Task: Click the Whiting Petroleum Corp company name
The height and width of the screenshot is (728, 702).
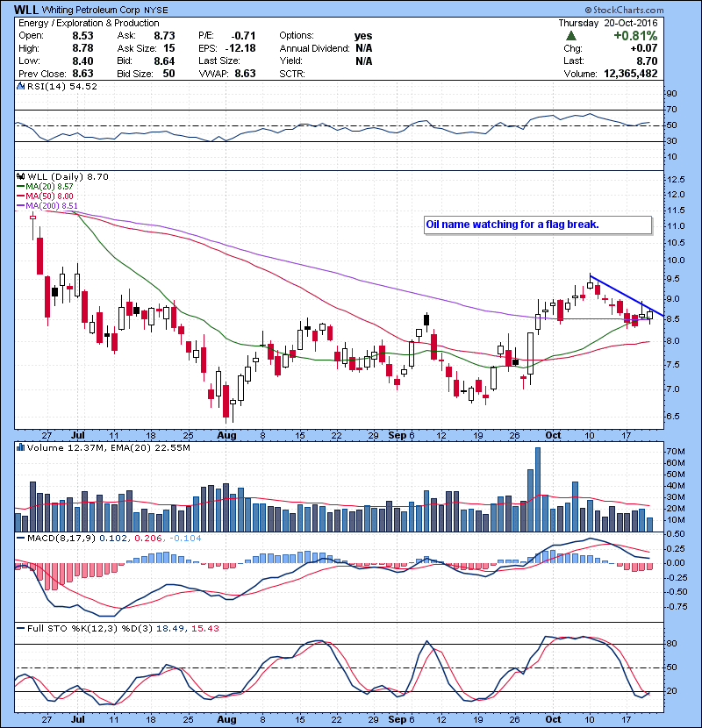Action: 91,10
